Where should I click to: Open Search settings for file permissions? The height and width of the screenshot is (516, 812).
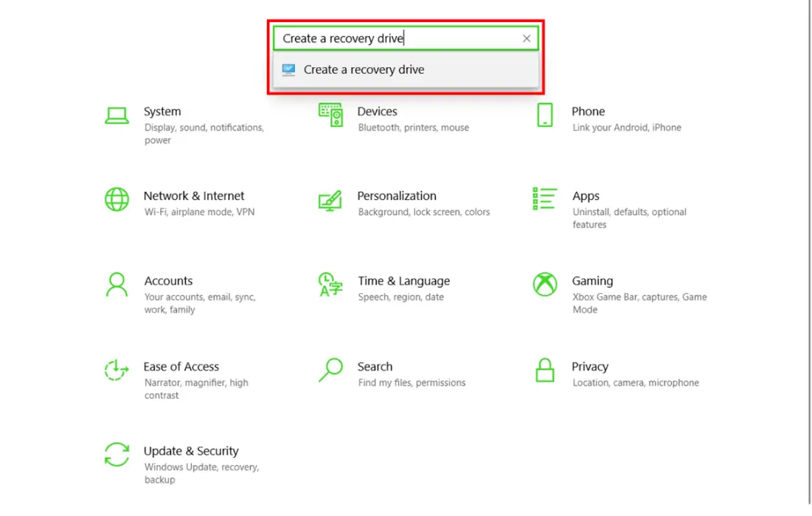tap(375, 366)
